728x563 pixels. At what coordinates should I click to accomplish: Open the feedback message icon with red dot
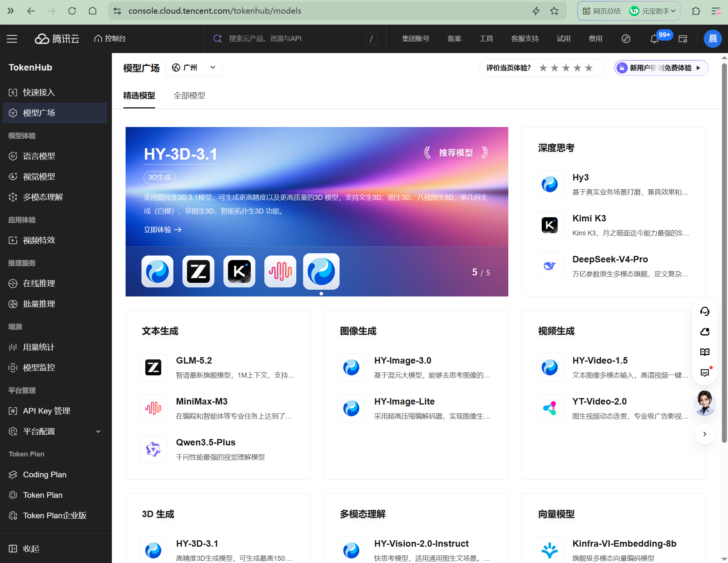pyautogui.click(x=705, y=373)
